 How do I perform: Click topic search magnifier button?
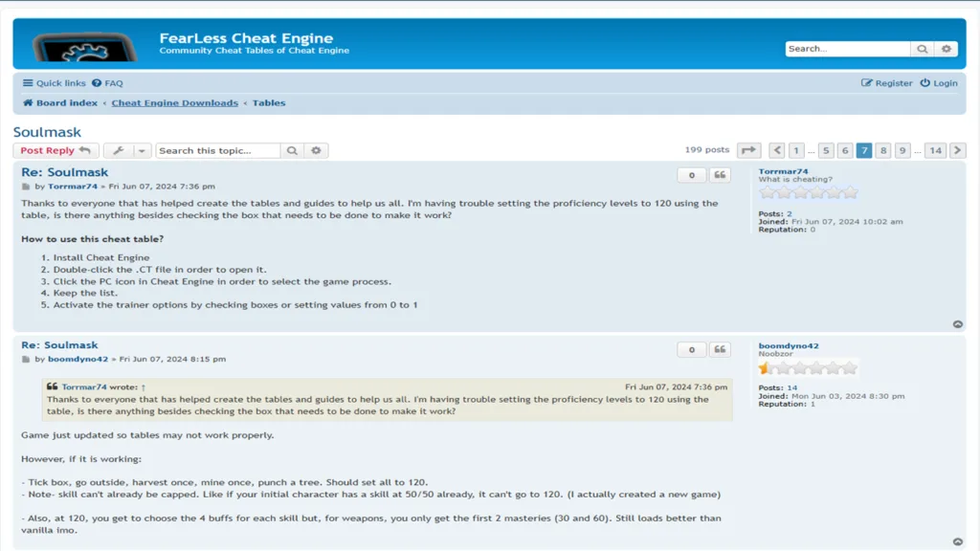pos(292,150)
